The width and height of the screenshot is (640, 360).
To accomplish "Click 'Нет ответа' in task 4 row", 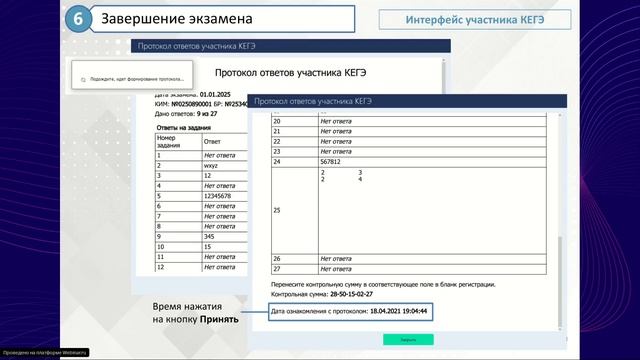I will click(x=220, y=186).
